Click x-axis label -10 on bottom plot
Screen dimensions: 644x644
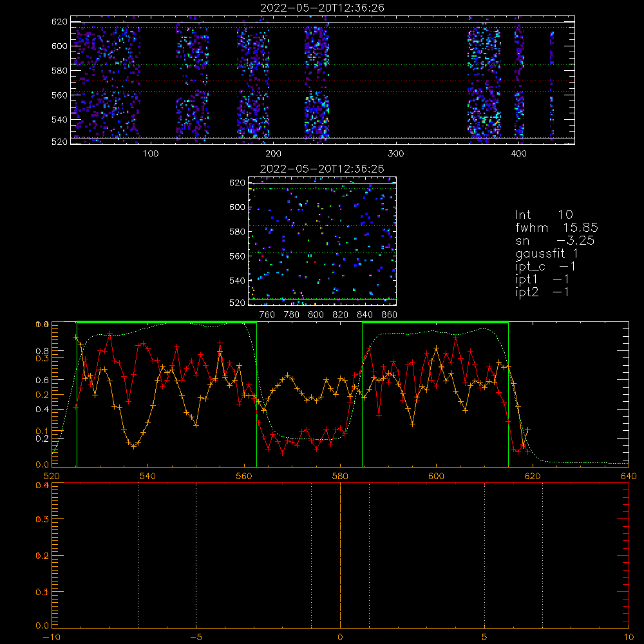click(x=52, y=637)
